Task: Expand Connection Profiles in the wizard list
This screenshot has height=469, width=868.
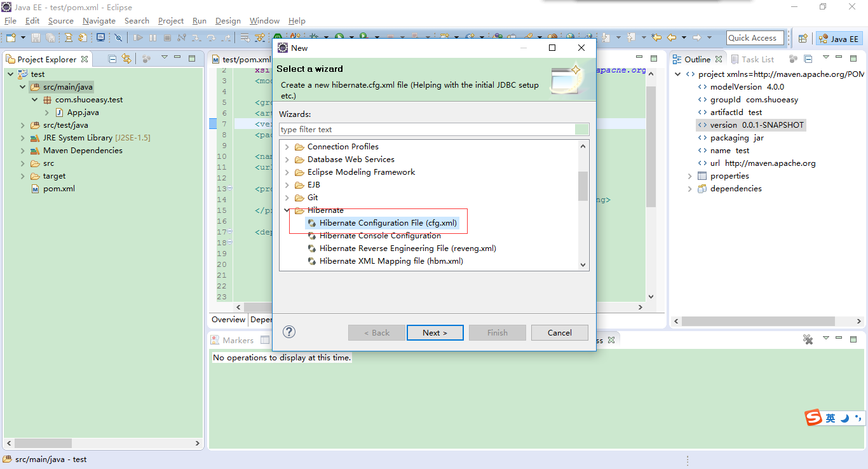Action: coord(287,147)
